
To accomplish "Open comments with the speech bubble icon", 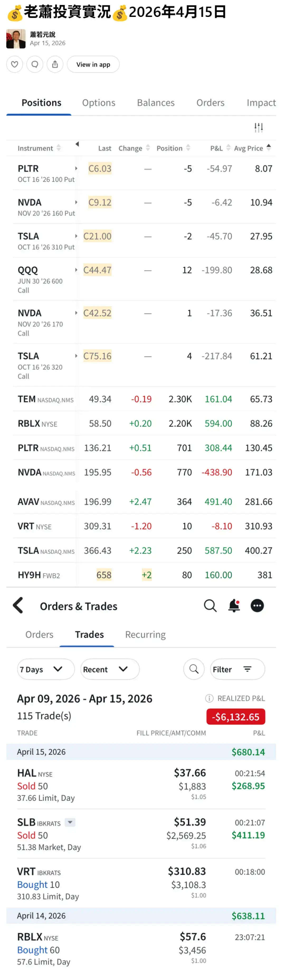I will pos(35,64).
